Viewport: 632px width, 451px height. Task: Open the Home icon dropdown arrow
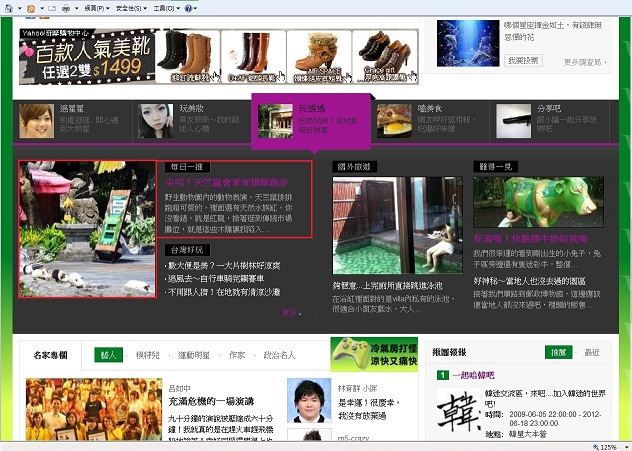19,8
